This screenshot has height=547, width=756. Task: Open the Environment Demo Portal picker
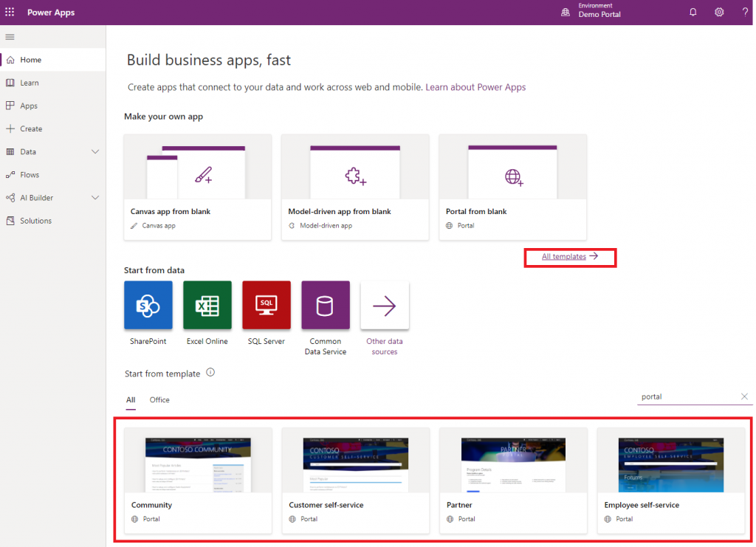(x=591, y=10)
